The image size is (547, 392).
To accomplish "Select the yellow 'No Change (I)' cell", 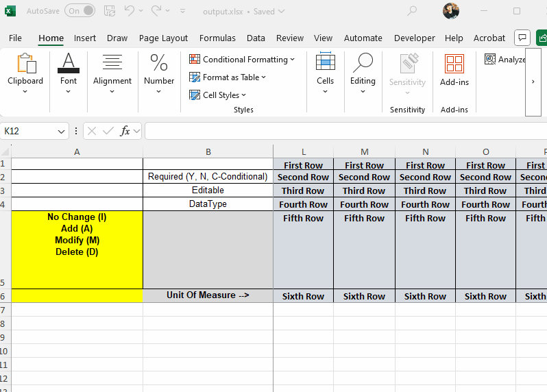I will pos(77,249).
